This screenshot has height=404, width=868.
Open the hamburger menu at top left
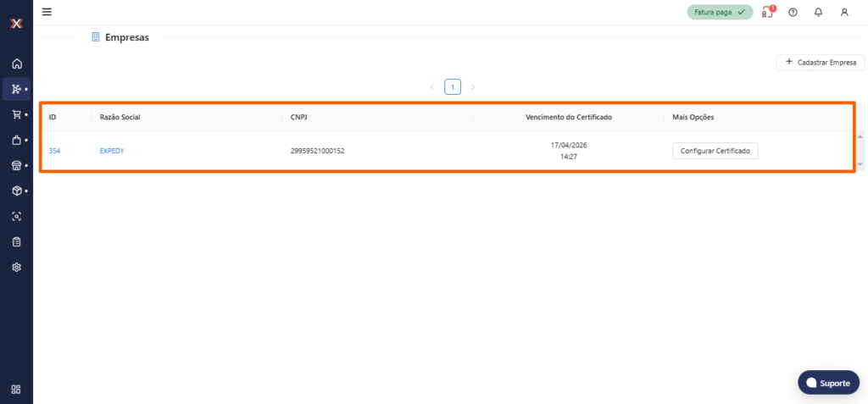coord(47,12)
